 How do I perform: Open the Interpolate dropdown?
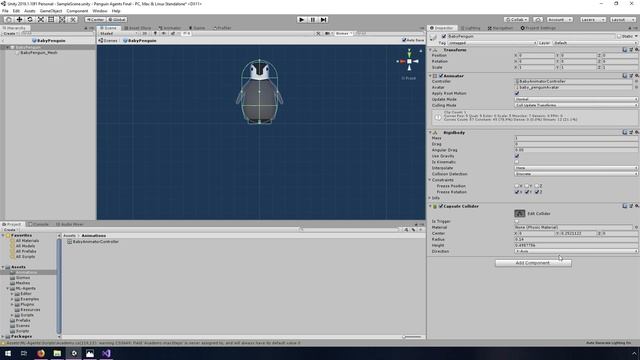[x=576, y=168]
